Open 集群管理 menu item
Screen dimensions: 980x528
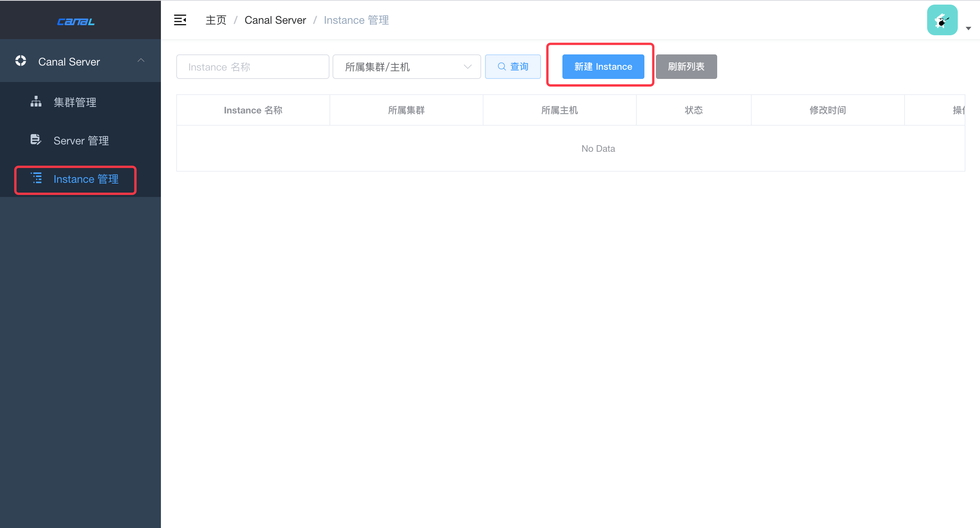[75, 102]
